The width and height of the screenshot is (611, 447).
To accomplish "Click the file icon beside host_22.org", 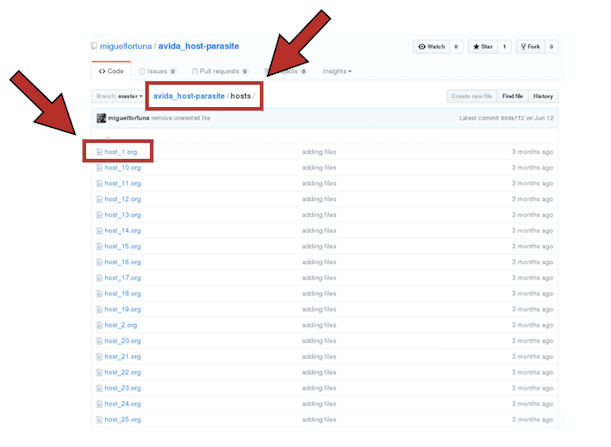I will point(99,373).
